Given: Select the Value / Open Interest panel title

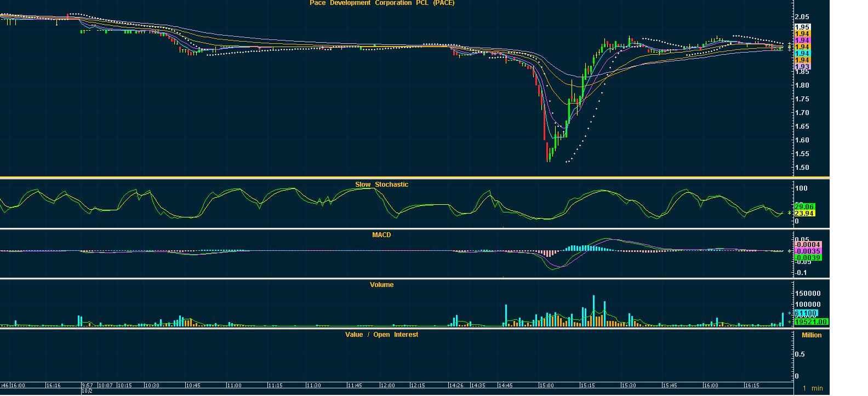Looking at the screenshot, I should 381,335.
